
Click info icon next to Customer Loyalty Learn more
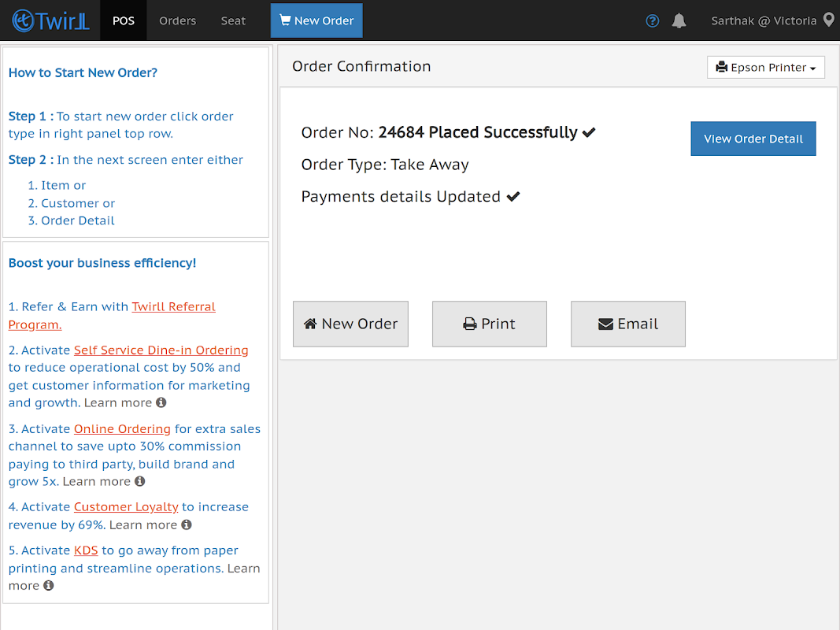point(187,524)
